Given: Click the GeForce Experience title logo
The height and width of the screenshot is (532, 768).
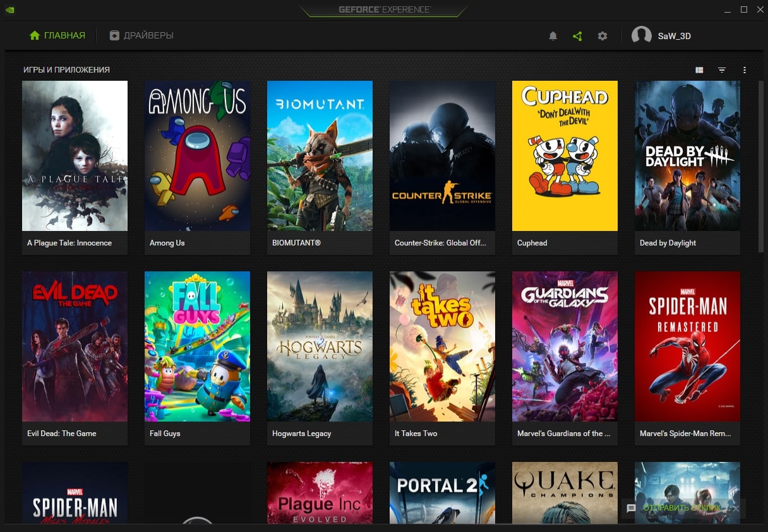Looking at the screenshot, I should (384, 9).
